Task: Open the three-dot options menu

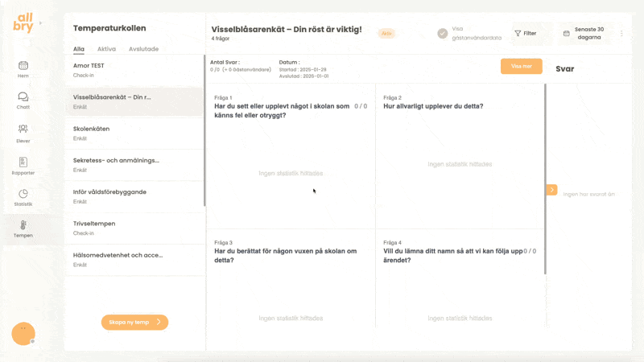Action: click(621, 34)
